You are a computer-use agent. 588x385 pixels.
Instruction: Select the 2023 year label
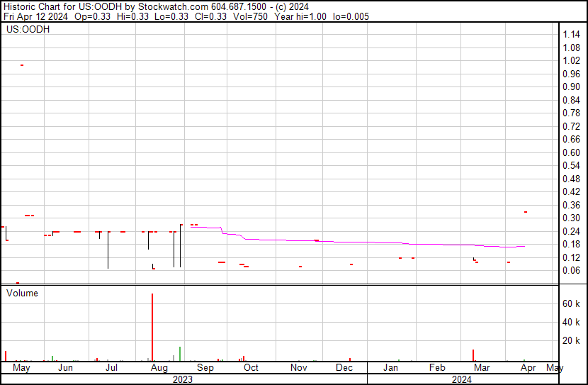pyautogui.click(x=183, y=379)
